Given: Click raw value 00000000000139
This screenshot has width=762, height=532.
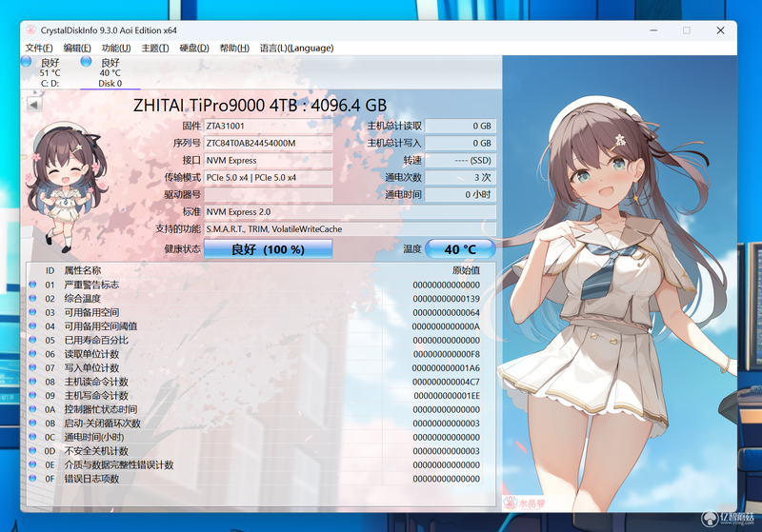Looking at the screenshot, I should pos(446,299).
